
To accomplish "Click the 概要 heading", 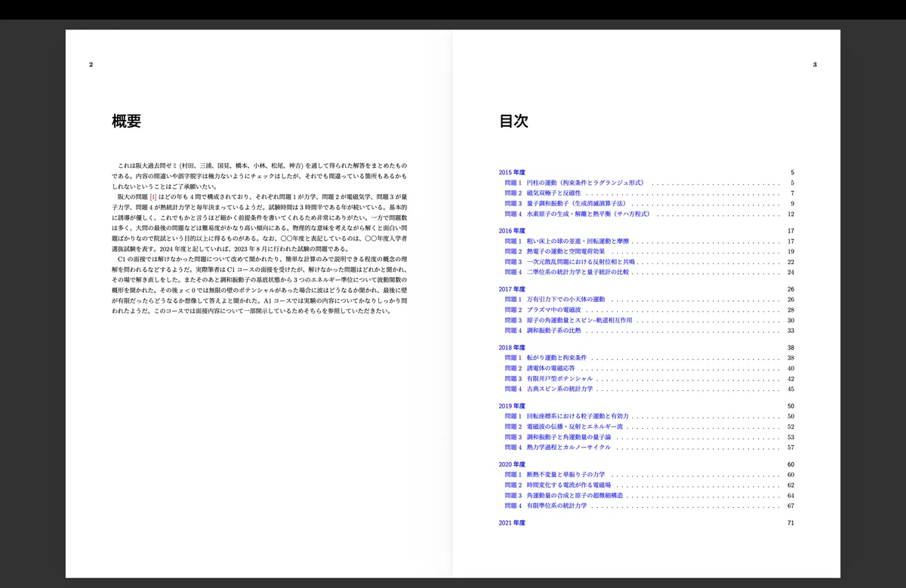I will 126,121.
